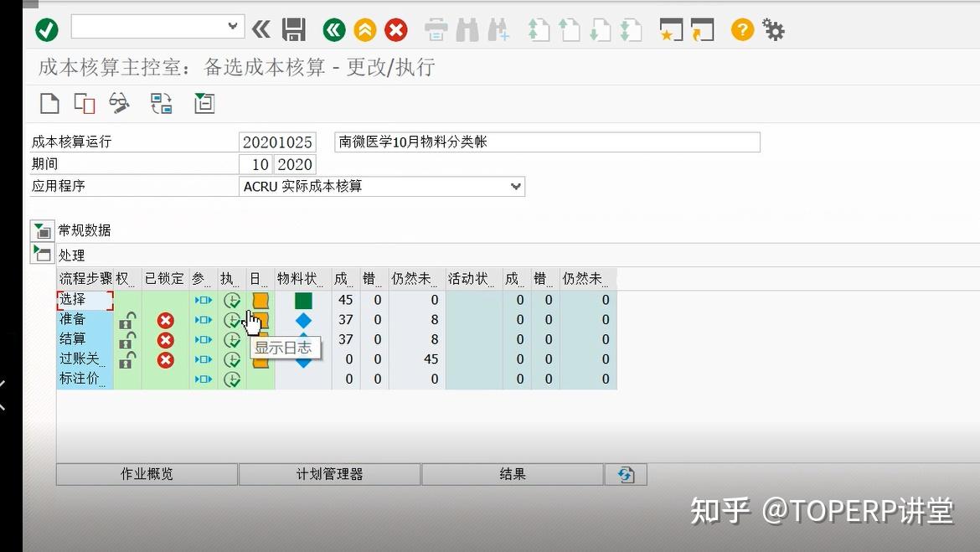This screenshot has height=552, width=980.
Task: Refresh results using the refresh icon
Action: (626, 473)
